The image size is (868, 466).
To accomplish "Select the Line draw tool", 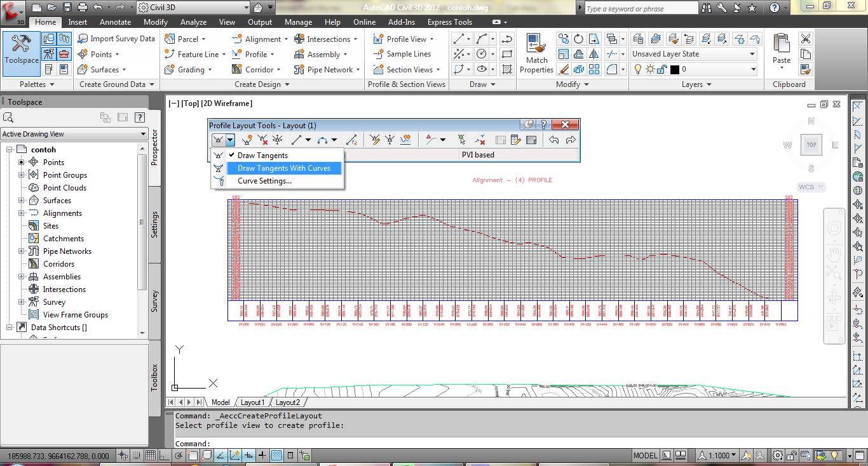I will coord(458,39).
